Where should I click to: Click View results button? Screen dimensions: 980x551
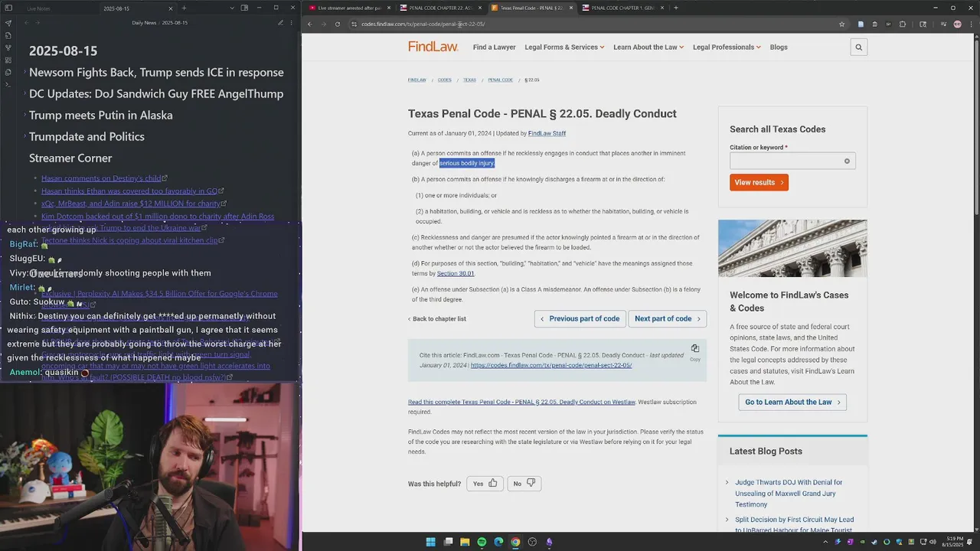(x=759, y=182)
